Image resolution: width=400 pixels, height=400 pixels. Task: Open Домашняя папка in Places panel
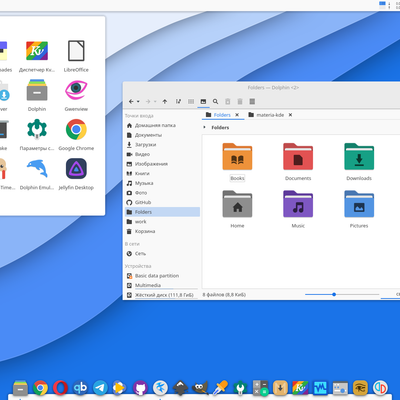pyautogui.click(x=162, y=125)
